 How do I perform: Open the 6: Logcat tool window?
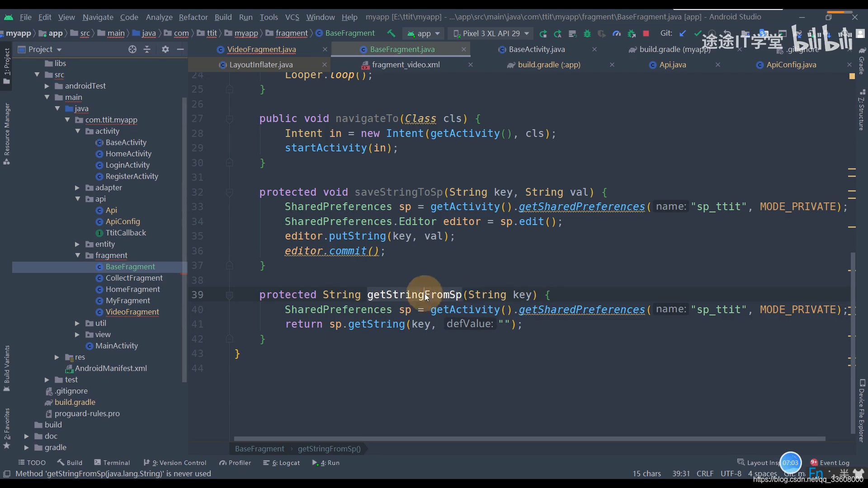coord(281,463)
